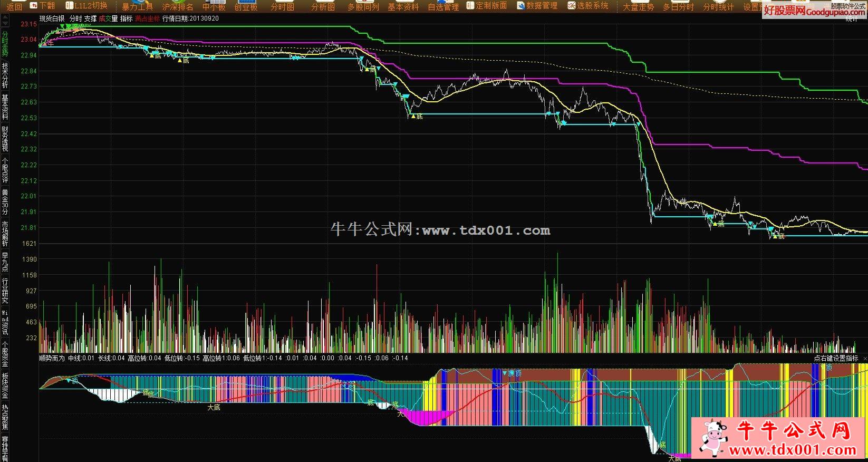
Task: Click the 1621 volume axis label
Action: click(30, 244)
